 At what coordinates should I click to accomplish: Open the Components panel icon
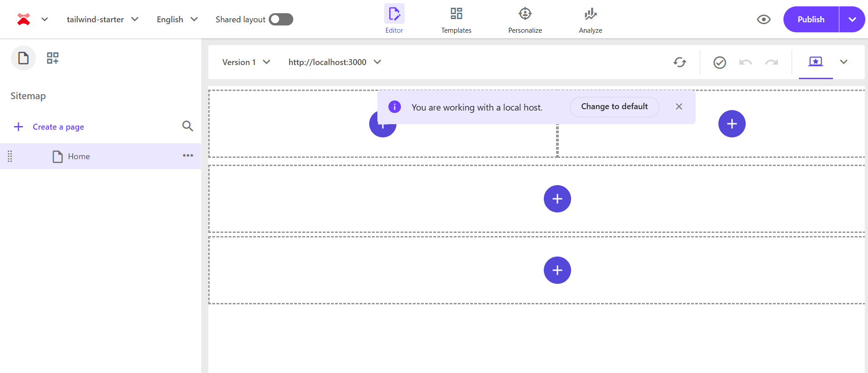pos(53,58)
